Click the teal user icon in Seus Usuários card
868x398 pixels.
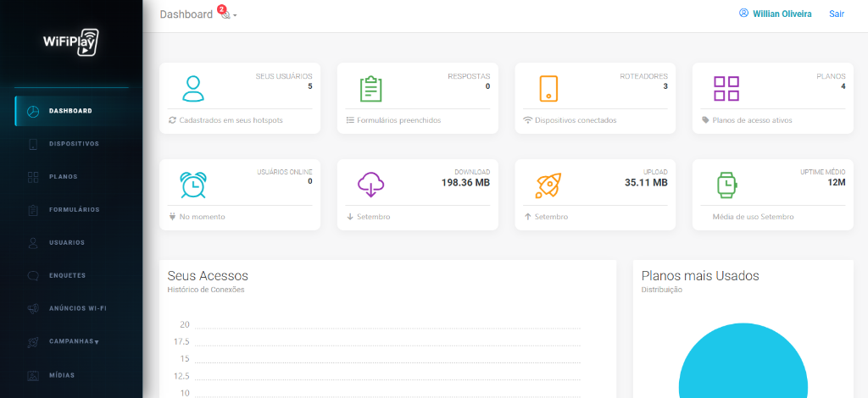[193, 88]
